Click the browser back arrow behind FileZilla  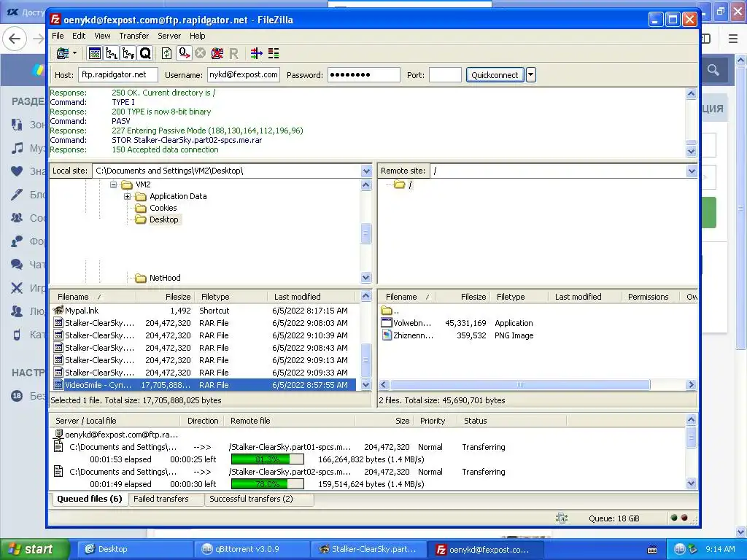15,39
